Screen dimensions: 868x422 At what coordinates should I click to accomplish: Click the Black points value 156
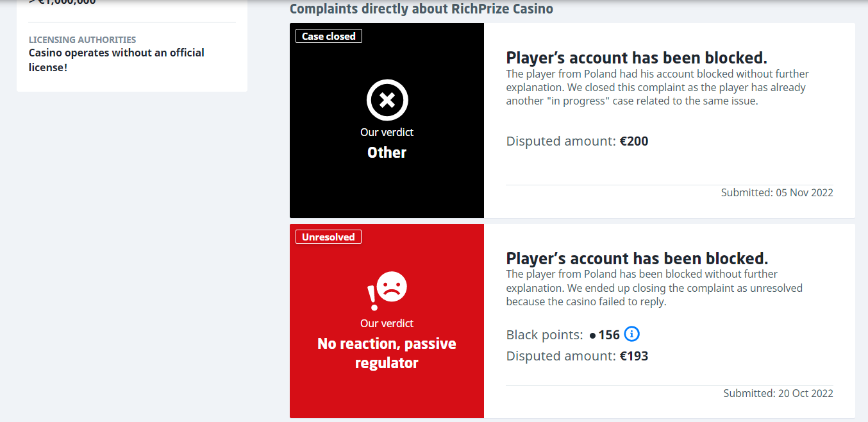point(609,335)
